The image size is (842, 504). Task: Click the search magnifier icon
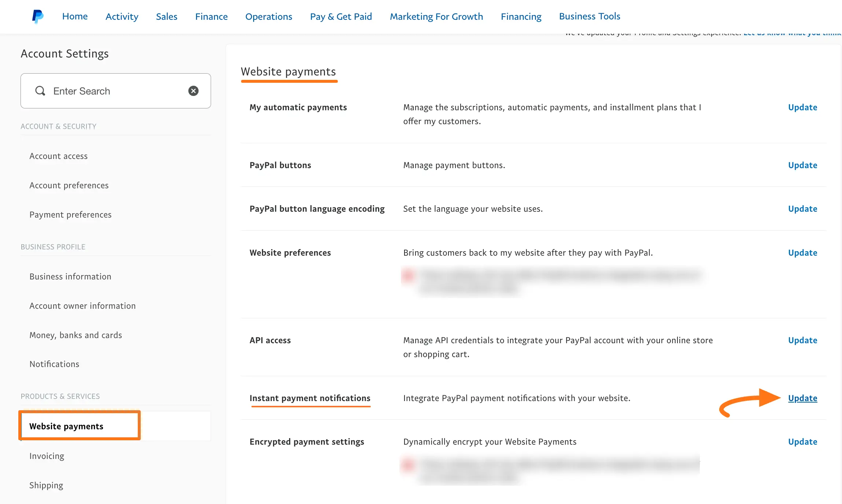[40, 91]
